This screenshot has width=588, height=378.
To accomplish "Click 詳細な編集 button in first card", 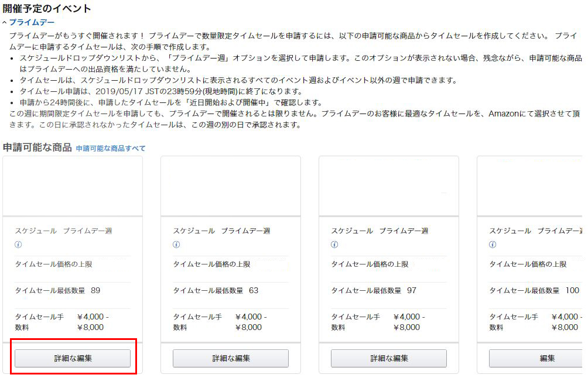I will pyautogui.click(x=73, y=358).
